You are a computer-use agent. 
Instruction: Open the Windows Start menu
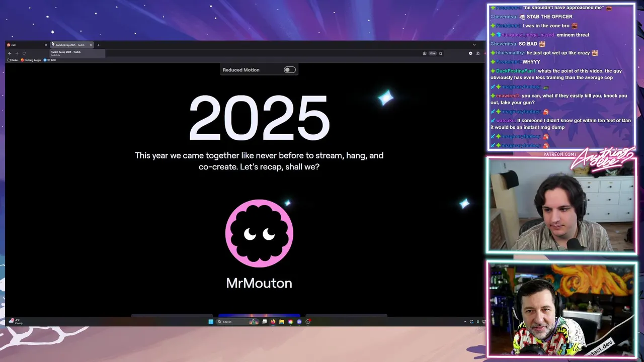click(211, 322)
